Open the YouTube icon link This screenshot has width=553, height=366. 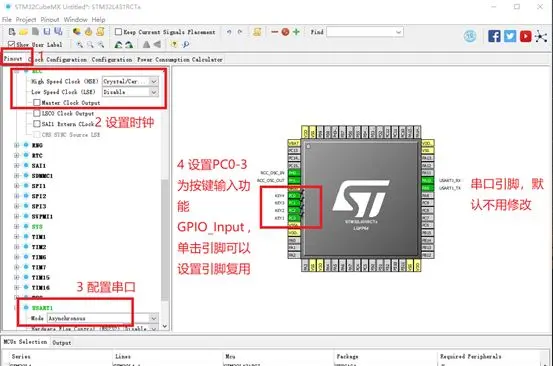525,36
